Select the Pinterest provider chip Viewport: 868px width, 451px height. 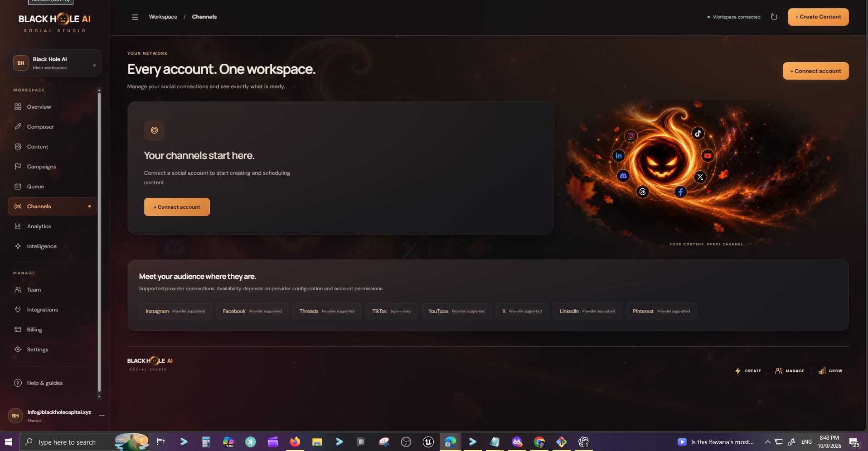(x=661, y=311)
